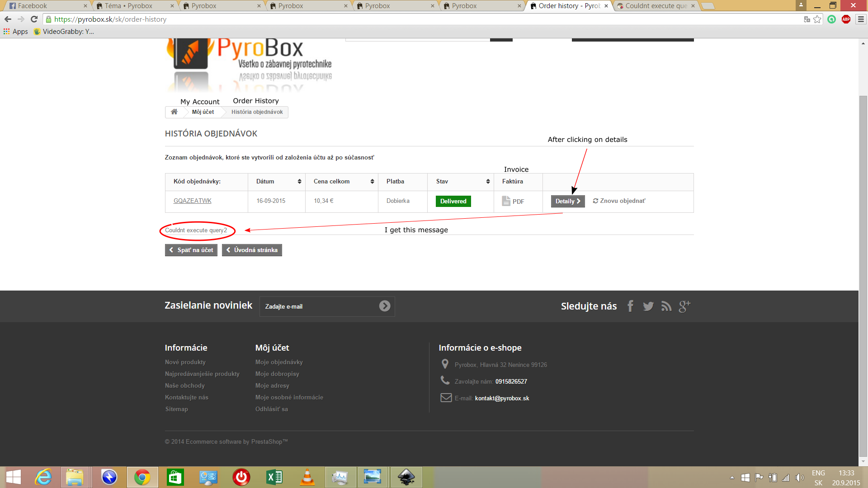Viewport: 868px width, 488px height.
Task: Open the PyroBox Facebook page icon
Action: [630, 306]
